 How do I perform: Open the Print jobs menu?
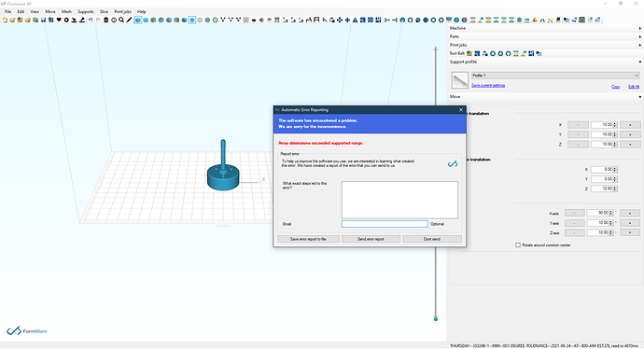click(x=122, y=12)
